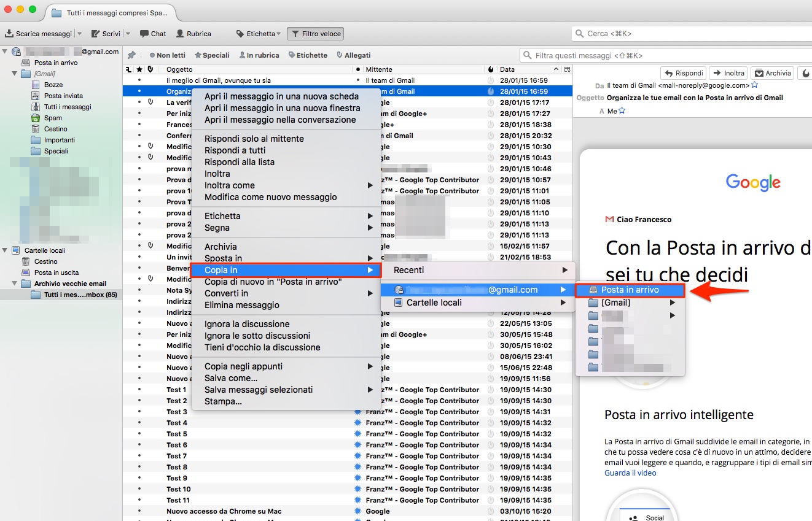The image size is (812, 521).
Task: Click the thread column header icon
Action: coord(128,69)
